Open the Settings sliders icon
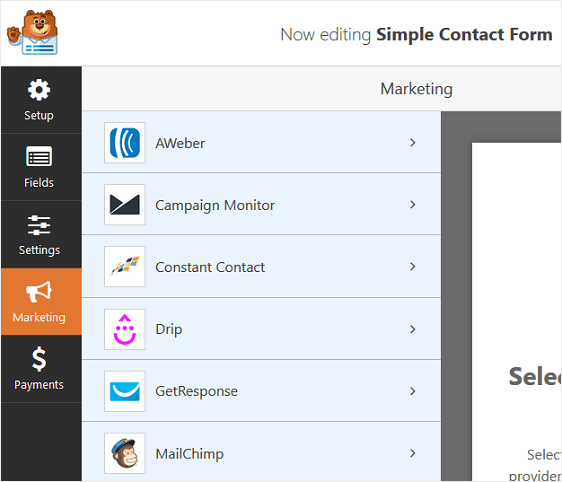The image size is (562, 482). [x=39, y=225]
